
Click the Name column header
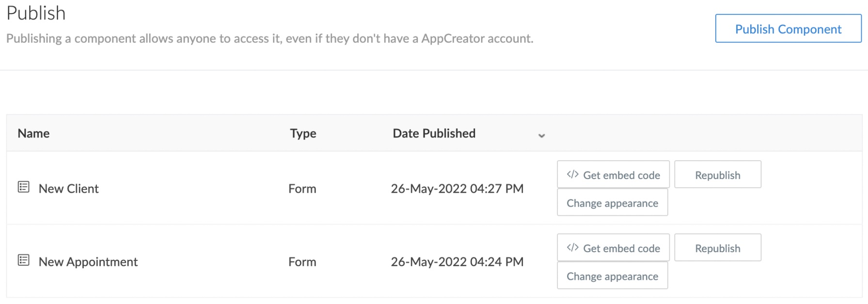click(x=33, y=133)
